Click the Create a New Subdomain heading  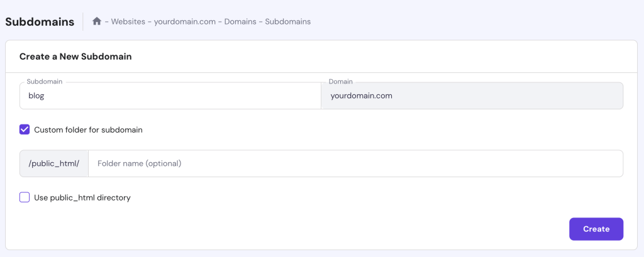tap(75, 57)
